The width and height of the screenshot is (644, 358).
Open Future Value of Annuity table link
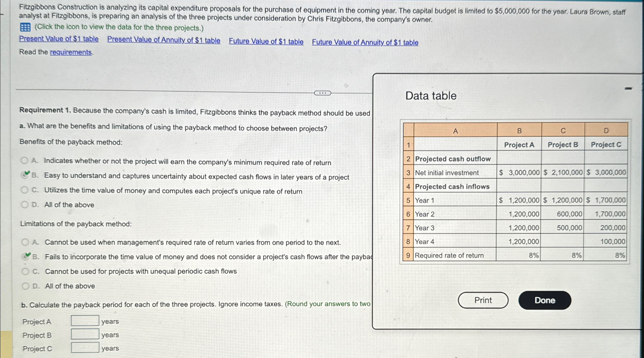pos(365,42)
